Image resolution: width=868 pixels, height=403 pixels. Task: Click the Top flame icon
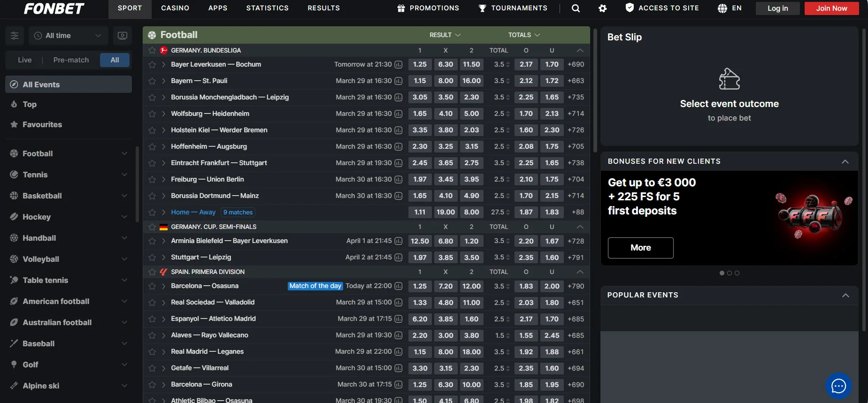(14, 104)
